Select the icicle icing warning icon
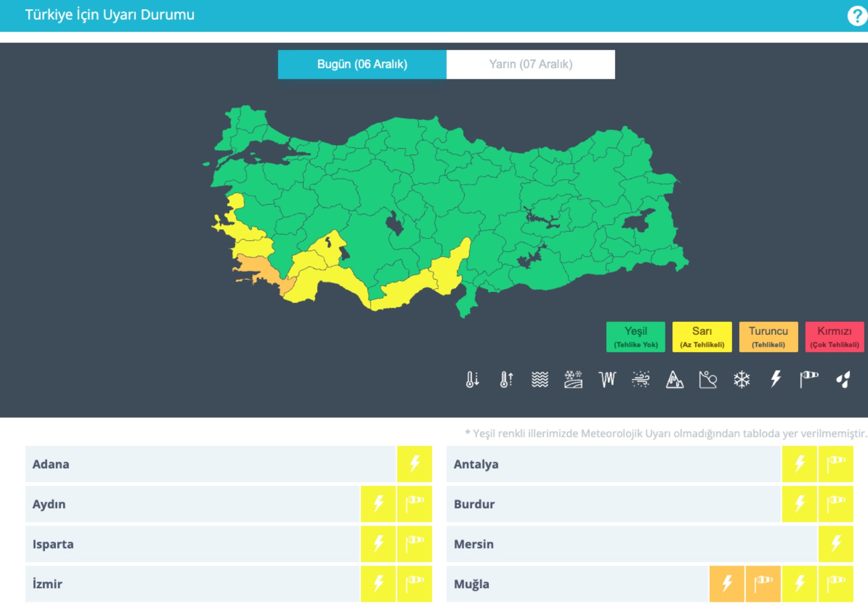Screen dimensions: 868x608 [607, 379]
